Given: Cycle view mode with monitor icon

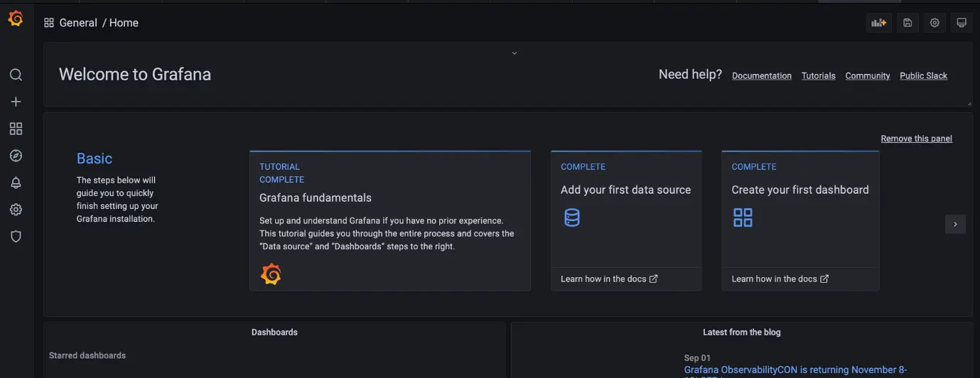Looking at the screenshot, I should (x=962, y=23).
